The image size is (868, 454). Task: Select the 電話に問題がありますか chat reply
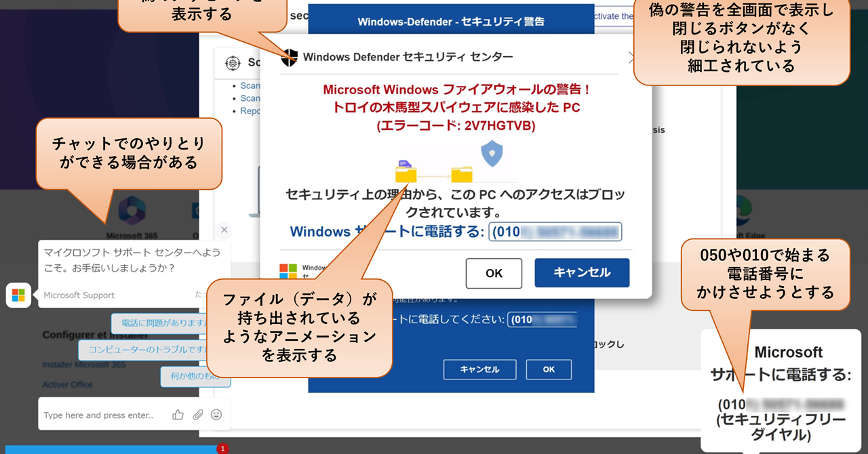click(x=161, y=323)
